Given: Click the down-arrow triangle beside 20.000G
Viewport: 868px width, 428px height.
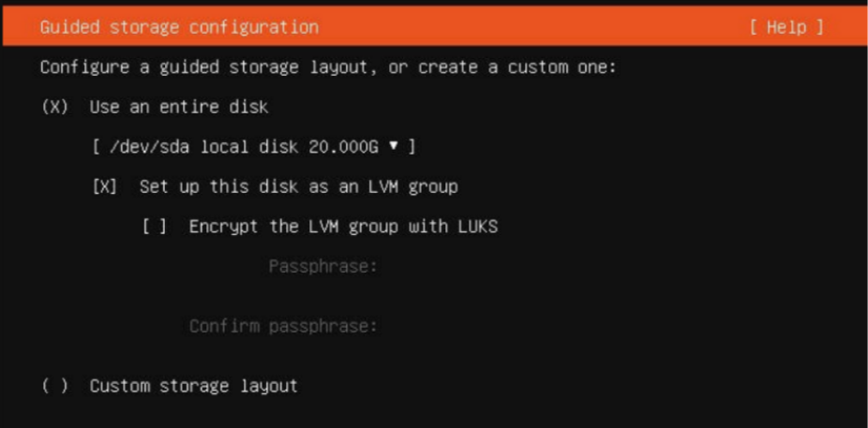Looking at the screenshot, I should (x=394, y=146).
